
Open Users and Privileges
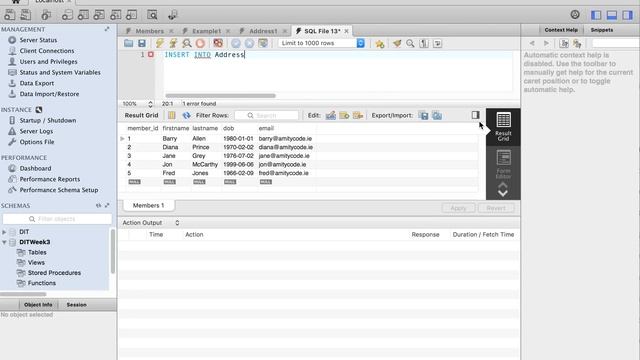49,62
